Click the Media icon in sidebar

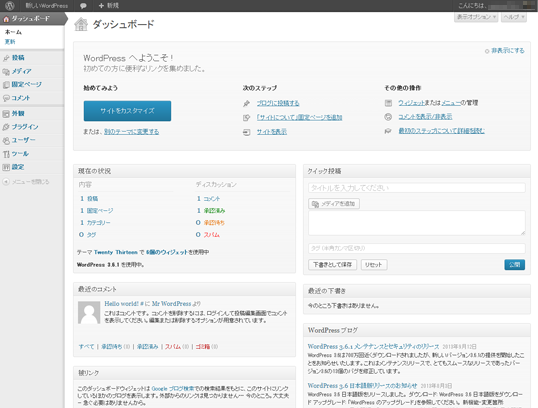[x=6, y=71]
